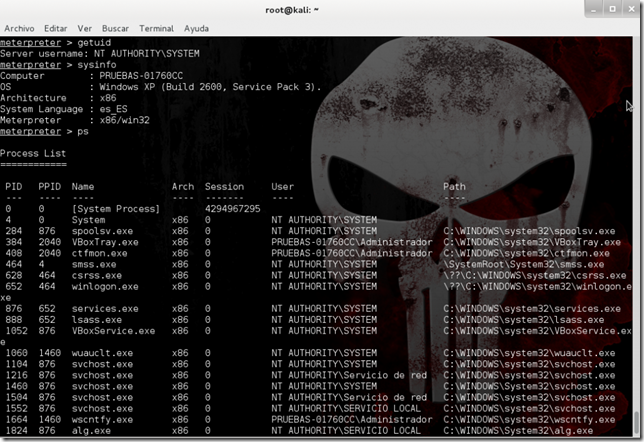Click PPID 2040 on the ctfmon.exe row

pos(50,253)
